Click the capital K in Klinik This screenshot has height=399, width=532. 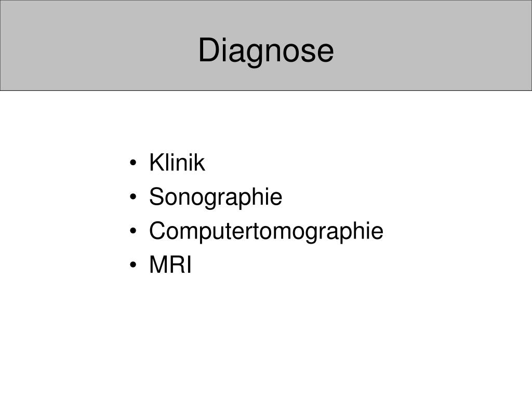click(157, 162)
